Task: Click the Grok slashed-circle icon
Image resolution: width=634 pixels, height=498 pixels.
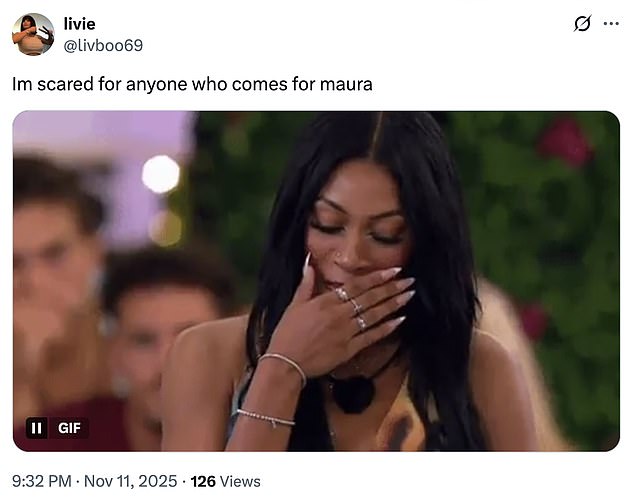Action: [583, 23]
